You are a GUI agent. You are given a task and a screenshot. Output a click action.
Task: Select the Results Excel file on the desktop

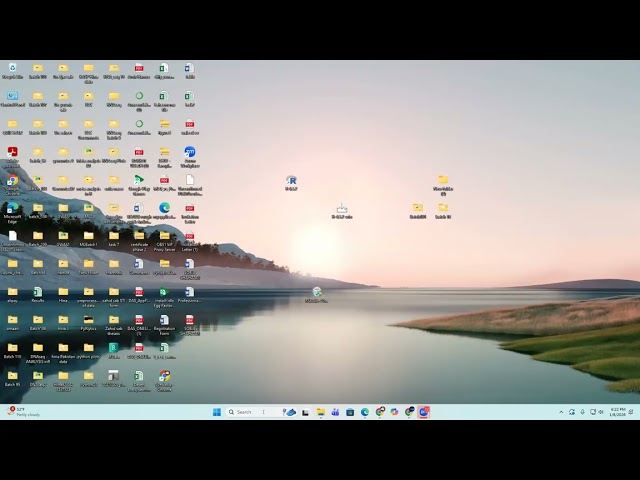(x=37, y=293)
